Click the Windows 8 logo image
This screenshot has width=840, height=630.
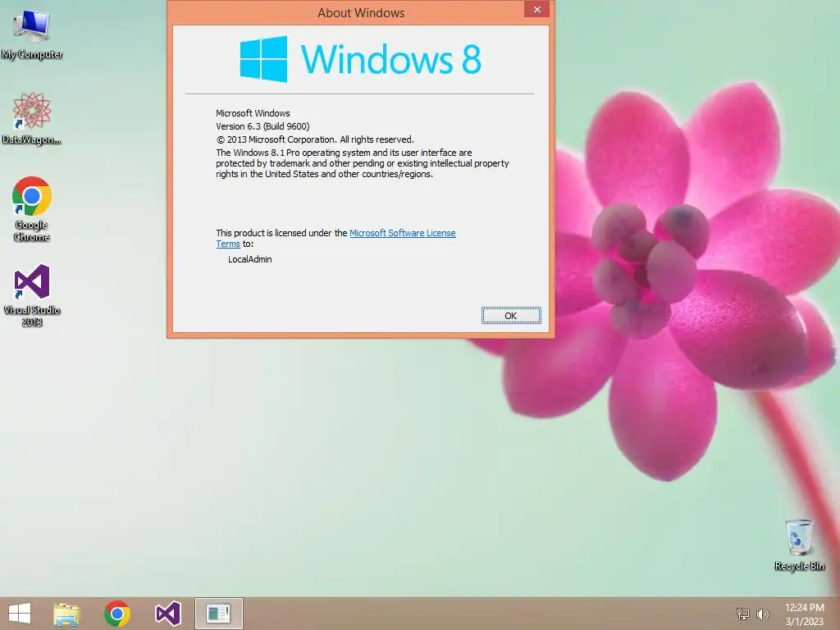click(361, 59)
